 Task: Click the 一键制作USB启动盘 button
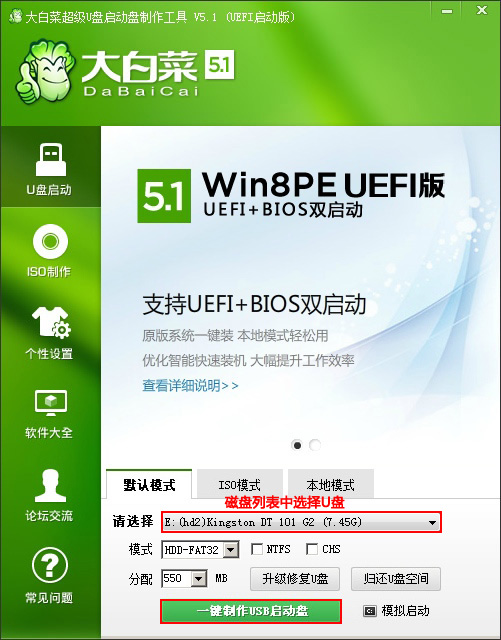pyautogui.click(x=251, y=611)
